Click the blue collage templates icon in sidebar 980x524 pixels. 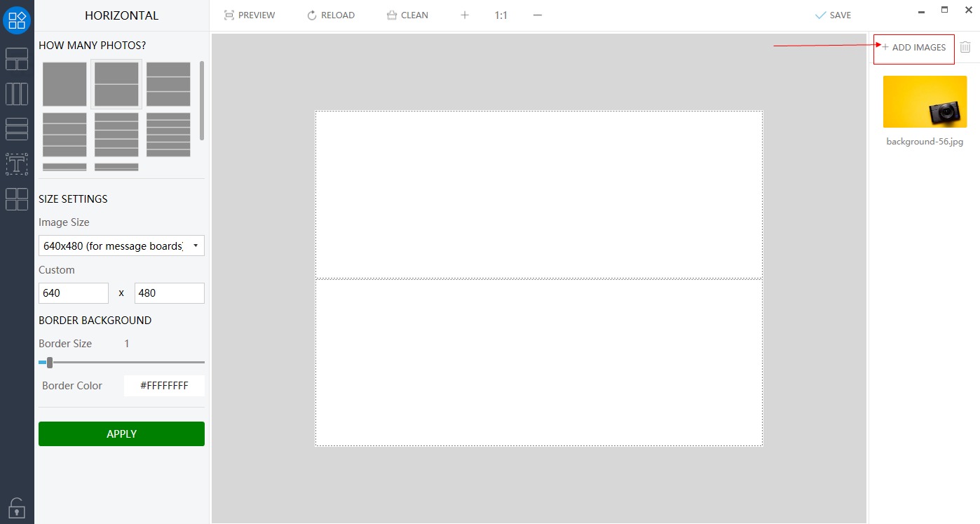[x=17, y=20]
